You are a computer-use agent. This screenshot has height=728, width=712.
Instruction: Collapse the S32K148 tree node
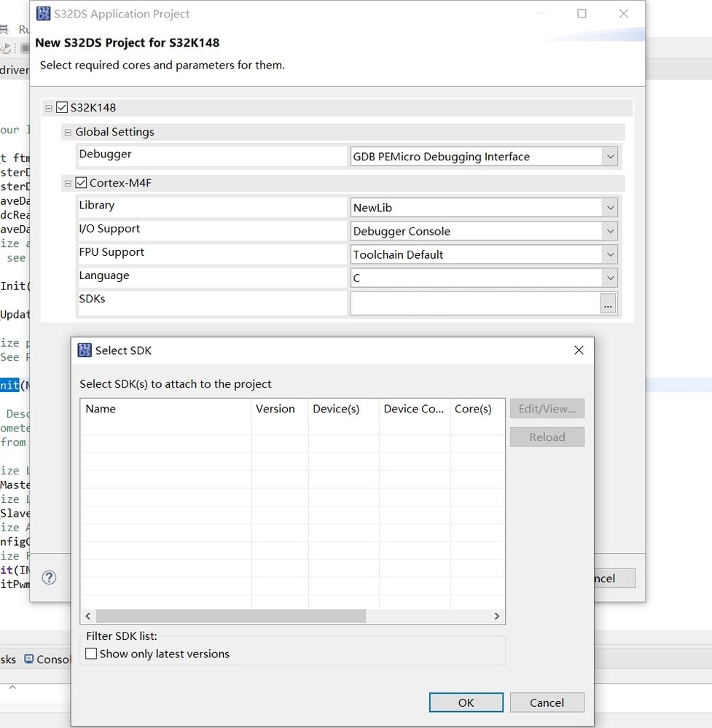pyautogui.click(x=48, y=108)
